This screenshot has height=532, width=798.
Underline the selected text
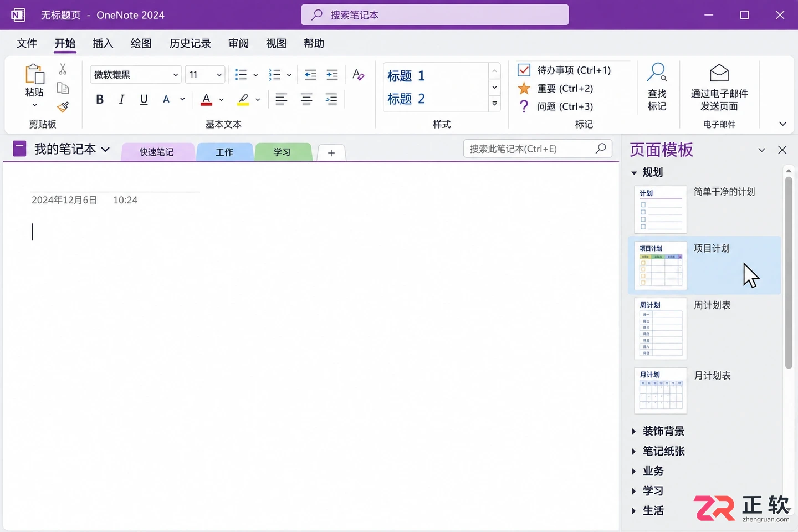coord(144,99)
